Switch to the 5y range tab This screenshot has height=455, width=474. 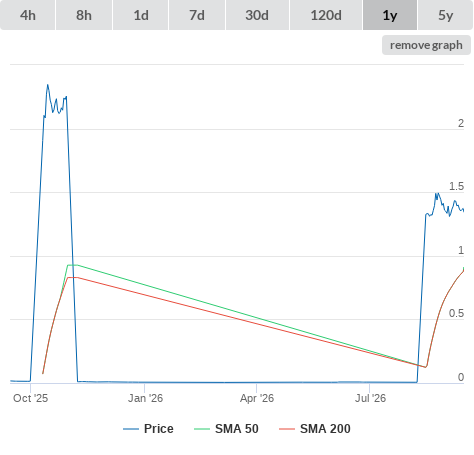446,15
